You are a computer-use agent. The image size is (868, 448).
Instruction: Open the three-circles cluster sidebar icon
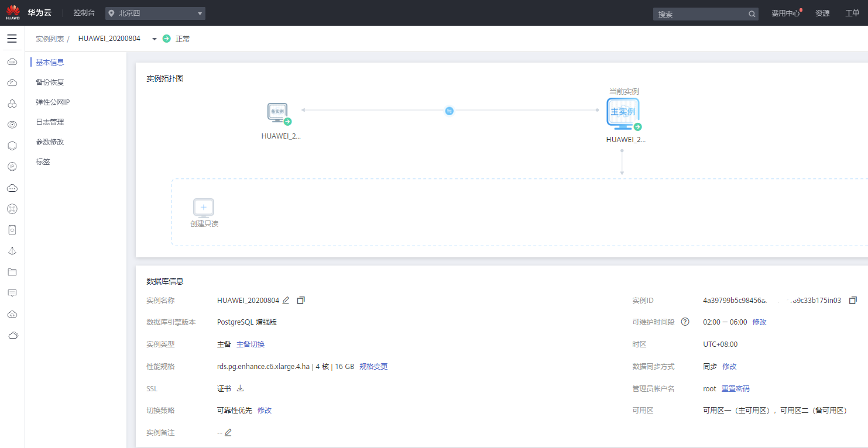[12, 104]
